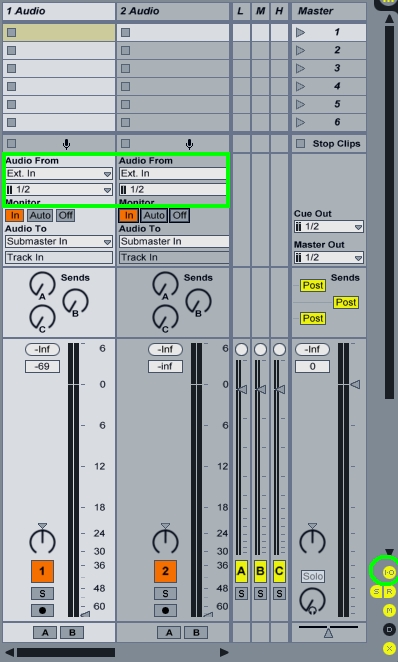Toggle the I-O section visibility button
The height and width of the screenshot is (662, 398).
point(389,572)
